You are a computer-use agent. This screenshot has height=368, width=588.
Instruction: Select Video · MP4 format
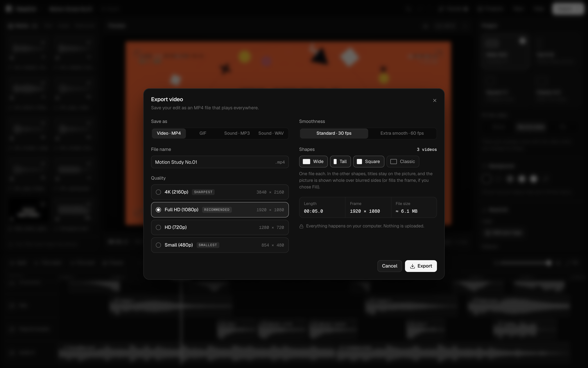[x=169, y=133]
